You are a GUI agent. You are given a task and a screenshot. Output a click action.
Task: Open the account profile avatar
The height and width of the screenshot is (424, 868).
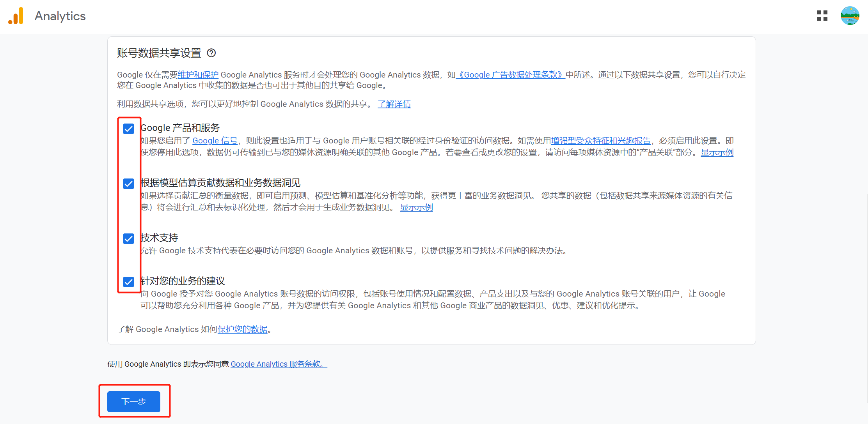click(x=850, y=16)
